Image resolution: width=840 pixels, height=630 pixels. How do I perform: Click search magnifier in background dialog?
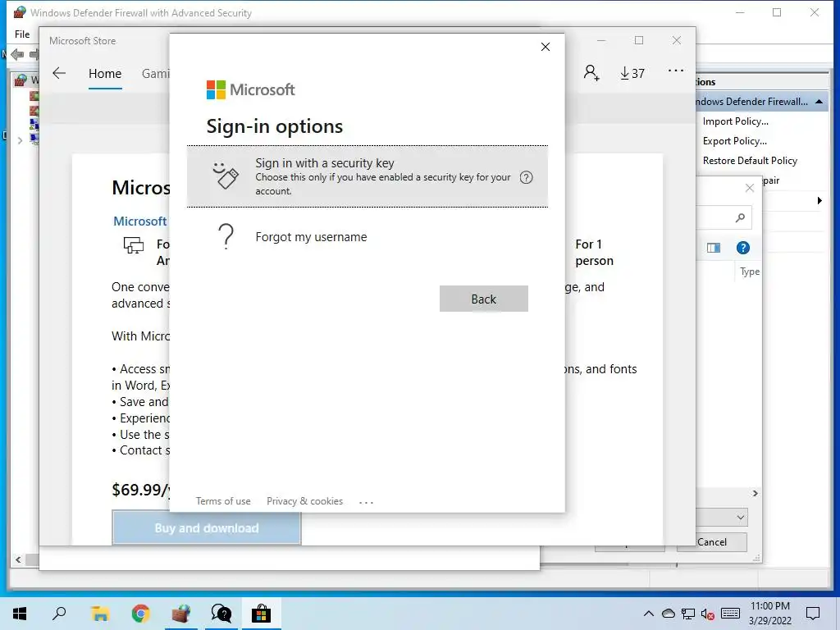(741, 217)
